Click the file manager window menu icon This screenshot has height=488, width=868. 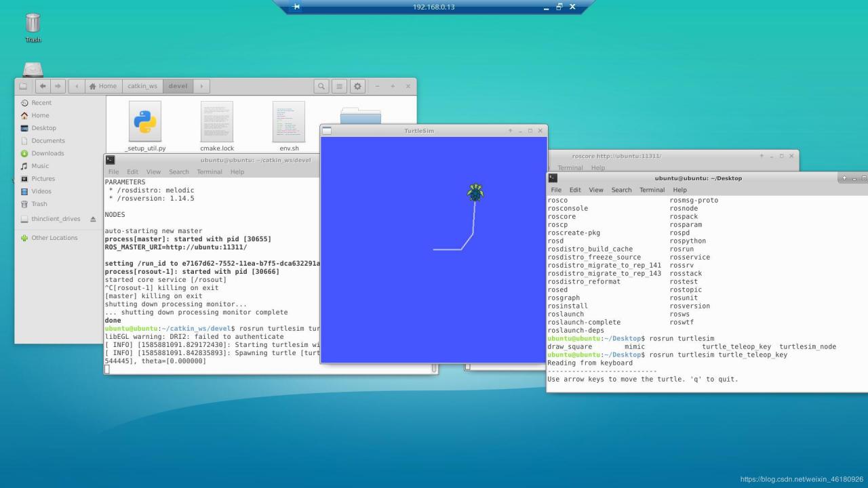pyautogui.click(x=23, y=86)
